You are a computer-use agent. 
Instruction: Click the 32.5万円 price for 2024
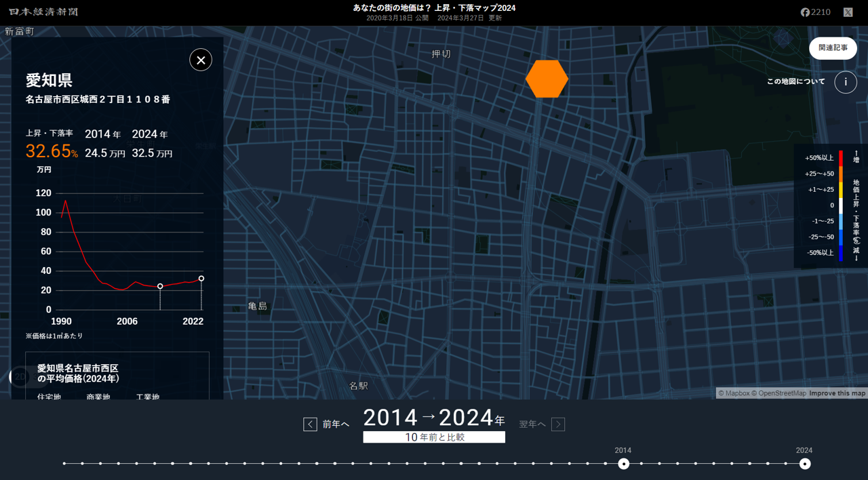(152, 154)
